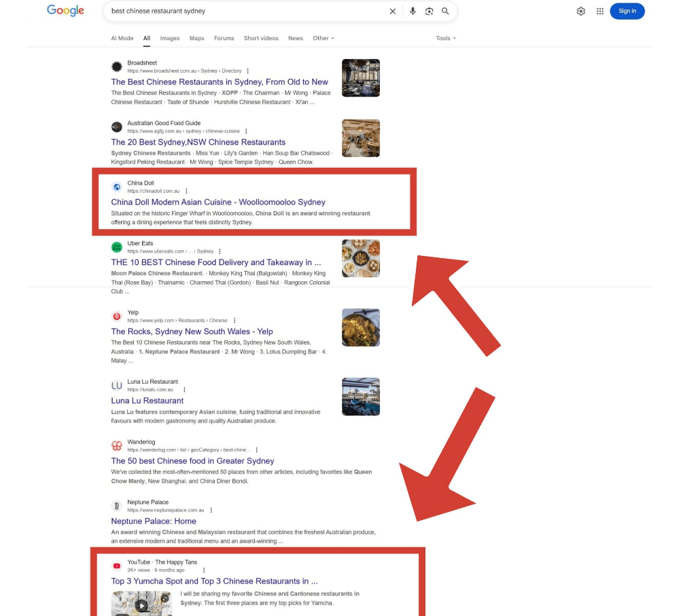Open 'The 50 best Chinese food in Greater Sydney'
The height and width of the screenshot is (616, 679).
(193, 460)
